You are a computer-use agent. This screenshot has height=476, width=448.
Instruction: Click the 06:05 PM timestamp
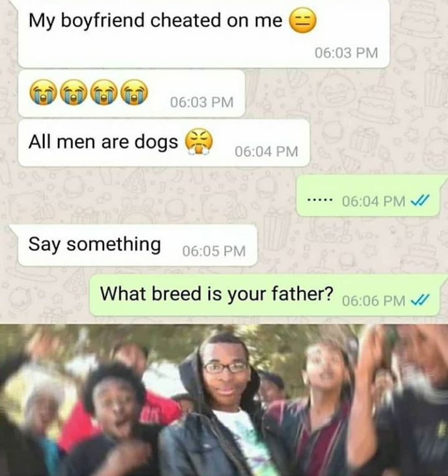click(x=214, y=251)
